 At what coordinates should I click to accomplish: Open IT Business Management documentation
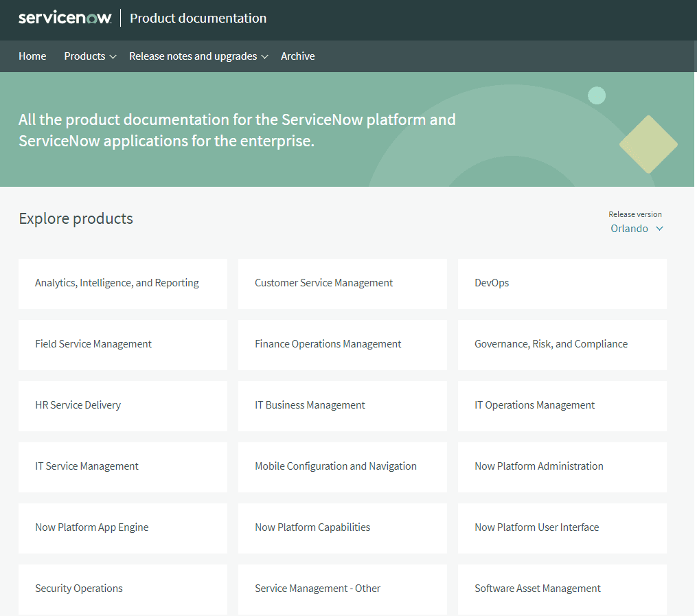[x=343, y=406]
